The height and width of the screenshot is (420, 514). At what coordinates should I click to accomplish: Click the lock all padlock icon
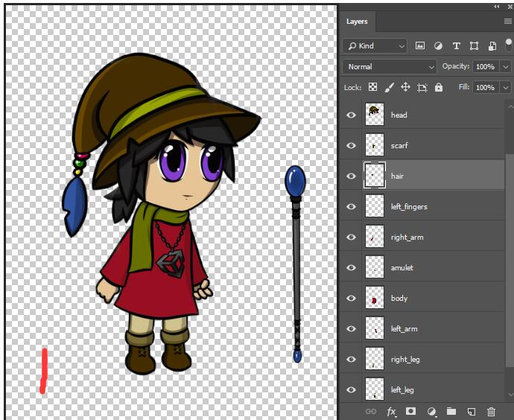click(439, 87)
